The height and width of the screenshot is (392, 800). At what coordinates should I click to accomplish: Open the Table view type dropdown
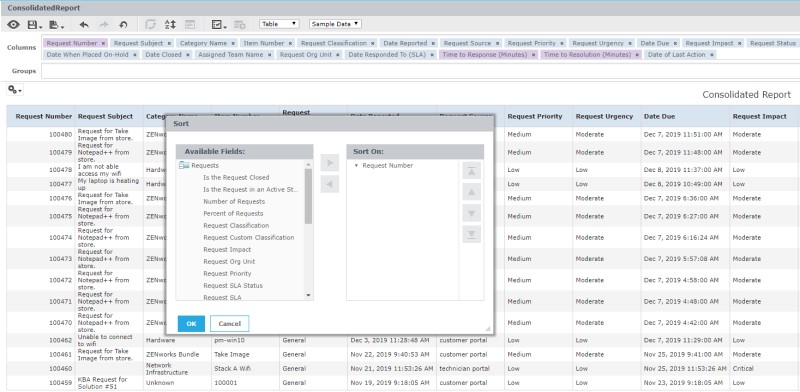pos(279,24)
